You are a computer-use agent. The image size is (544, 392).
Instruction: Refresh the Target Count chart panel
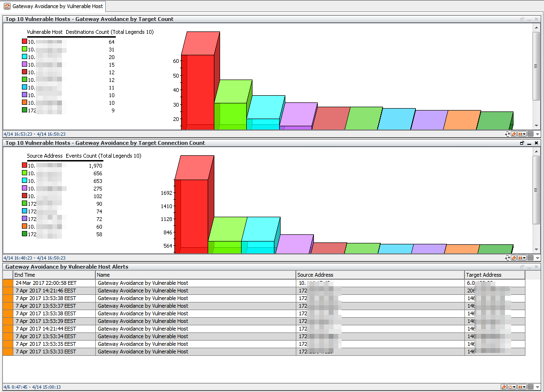click(x=508, y=134)
